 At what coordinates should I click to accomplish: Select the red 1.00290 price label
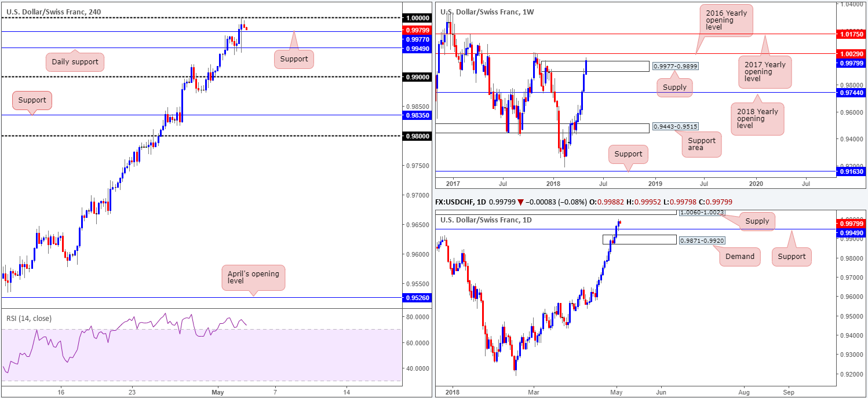[x=850, y=53]
